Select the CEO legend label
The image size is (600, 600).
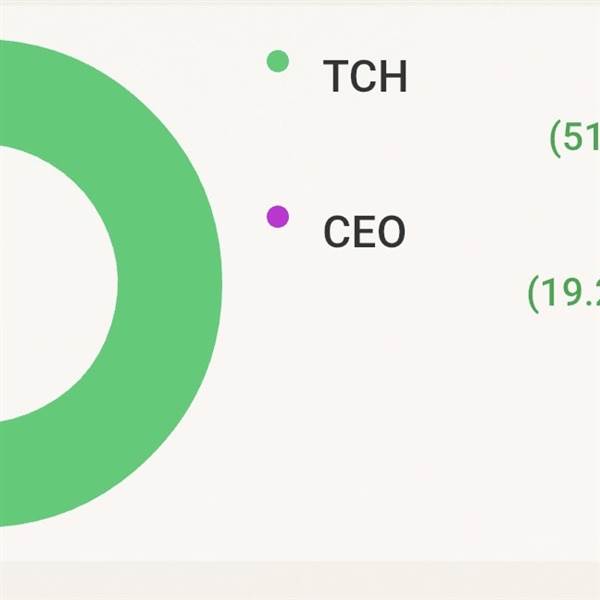pos(364,231)
